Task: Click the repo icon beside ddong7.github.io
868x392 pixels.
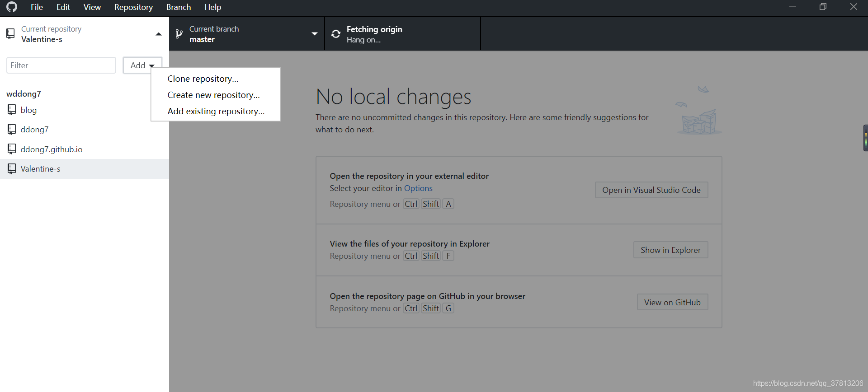Action: point(12,149)
